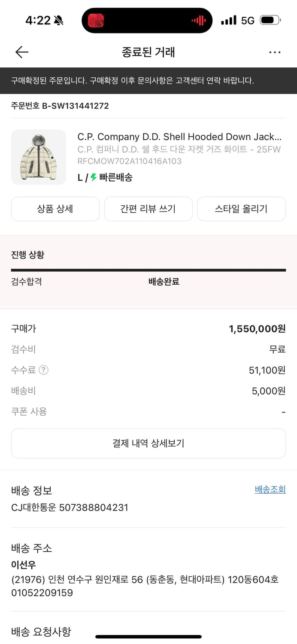
Task: Open the three-dot more options menu
Action: (x=275, y=52)
